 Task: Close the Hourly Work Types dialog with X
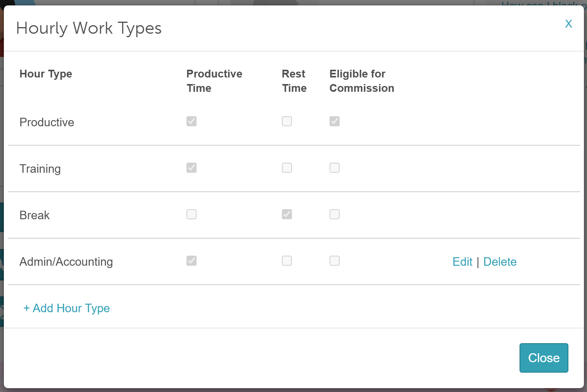point(568,24)
